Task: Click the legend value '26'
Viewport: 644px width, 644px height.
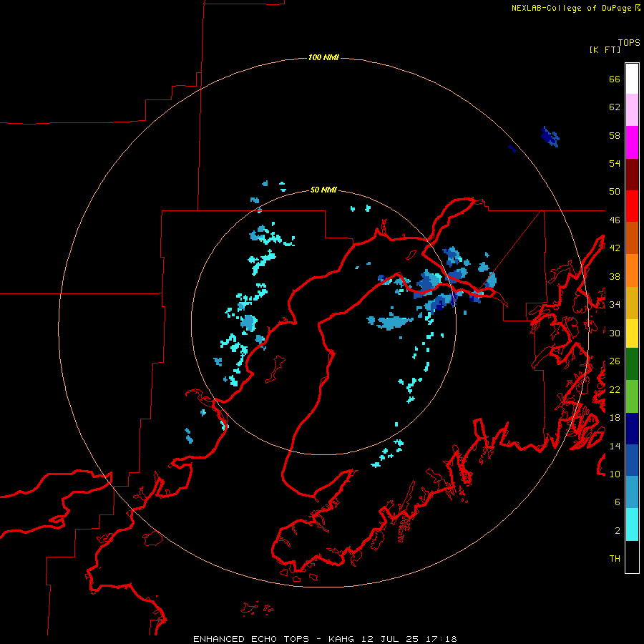Action: (x=615, y=361)
